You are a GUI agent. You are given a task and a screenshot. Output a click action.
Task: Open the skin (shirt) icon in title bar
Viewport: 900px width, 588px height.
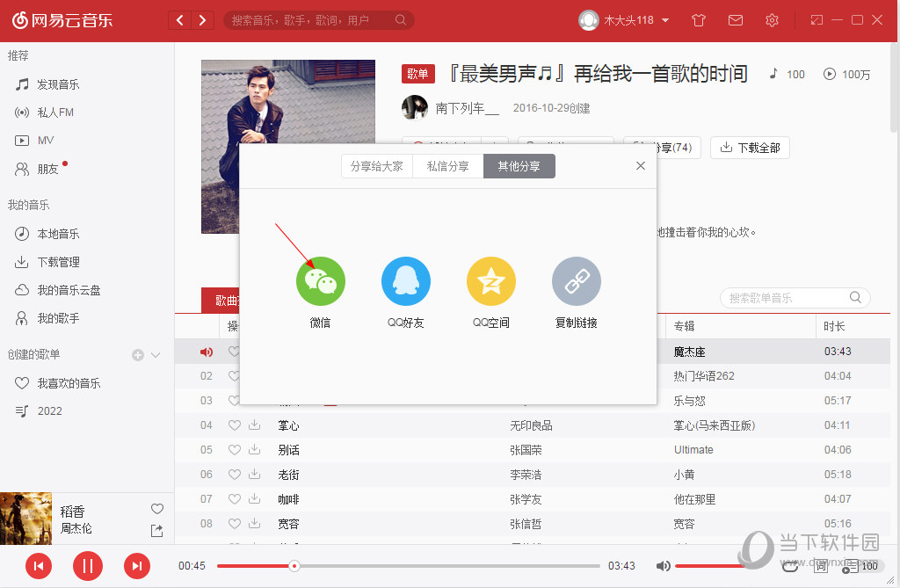click(699, 20)
